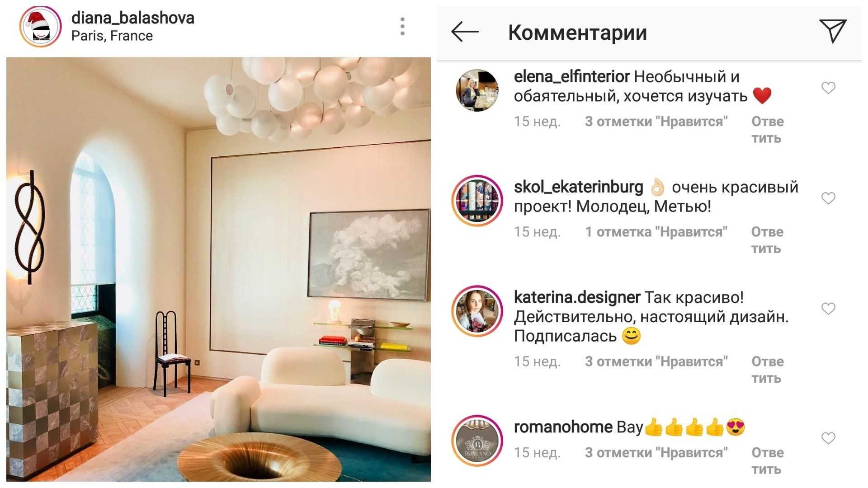868x488 pixels.
Task: Like elena_elfinterior's comment with the heart
Action: click(828, 88)
